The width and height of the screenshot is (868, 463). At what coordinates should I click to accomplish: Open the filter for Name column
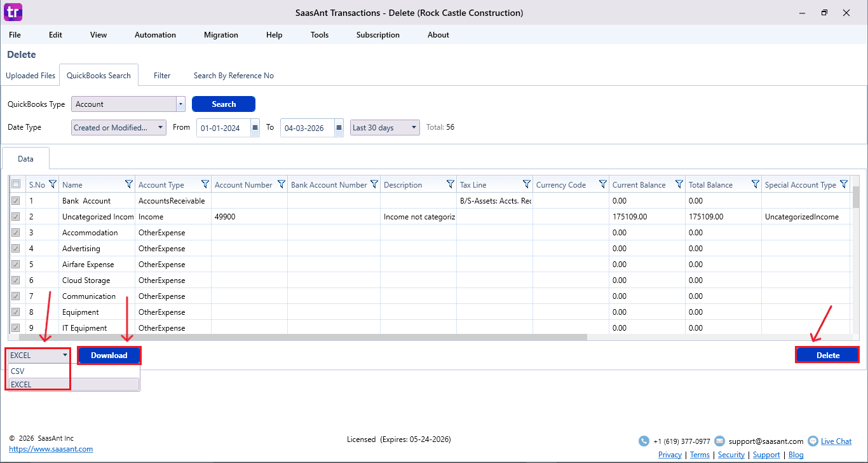129,184
